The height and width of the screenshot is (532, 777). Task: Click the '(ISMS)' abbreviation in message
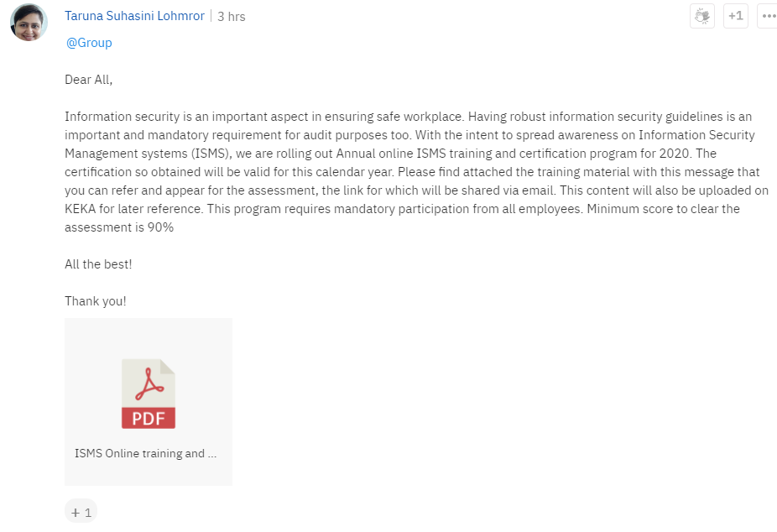(212, 154)
